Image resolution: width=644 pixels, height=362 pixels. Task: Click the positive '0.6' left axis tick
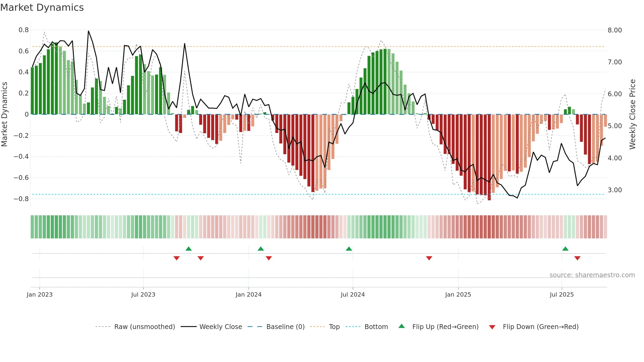24,51
